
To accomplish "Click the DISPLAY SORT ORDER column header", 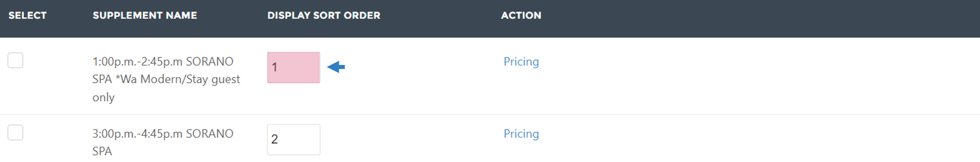I will (x=324, y=15).
